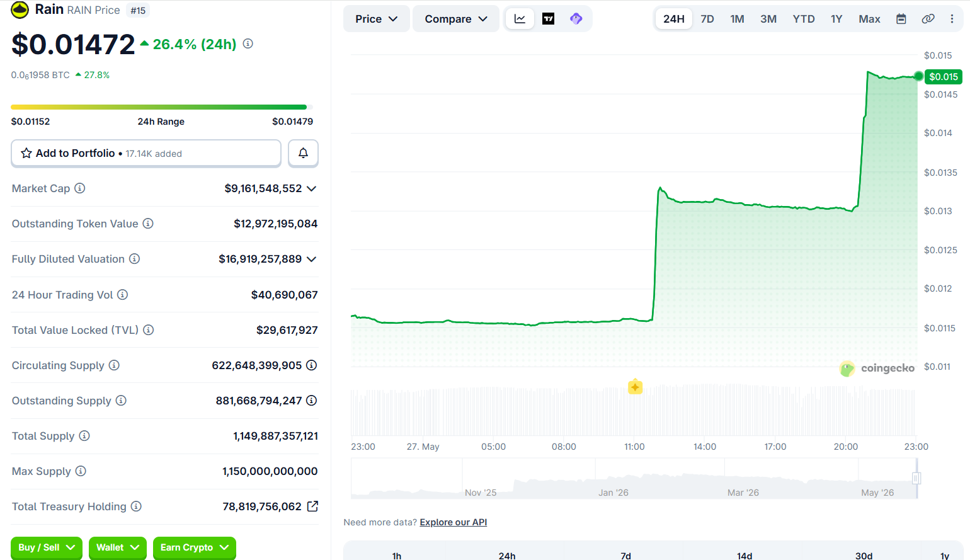Click the 24h low value $0.01152

pyautogui.click(x=30, y=122)
